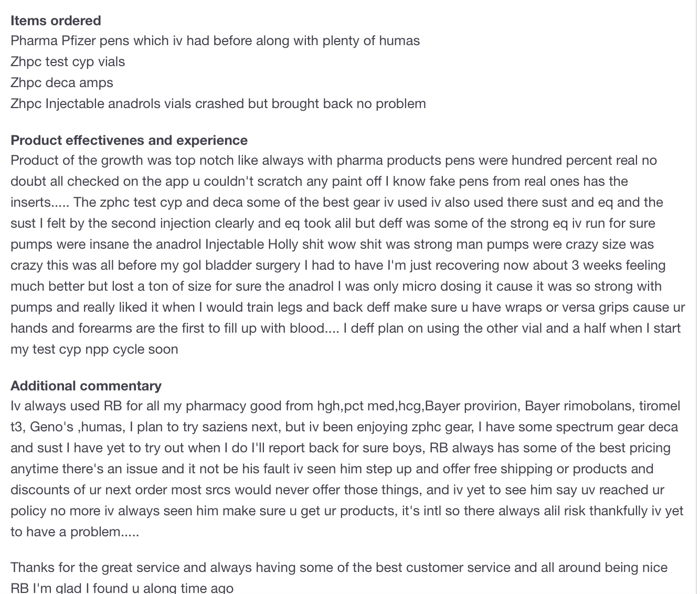Click the "Pharma Pfizer pens" item line
The height and width of the screenshot is (594, 700).
pyautogui.click(x=215, y=41)
